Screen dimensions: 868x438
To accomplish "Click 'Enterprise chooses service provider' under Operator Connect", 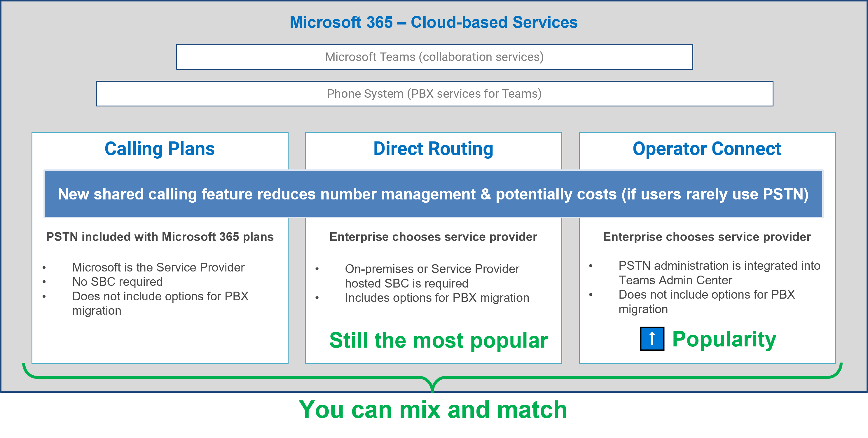I will coord(707,237).
